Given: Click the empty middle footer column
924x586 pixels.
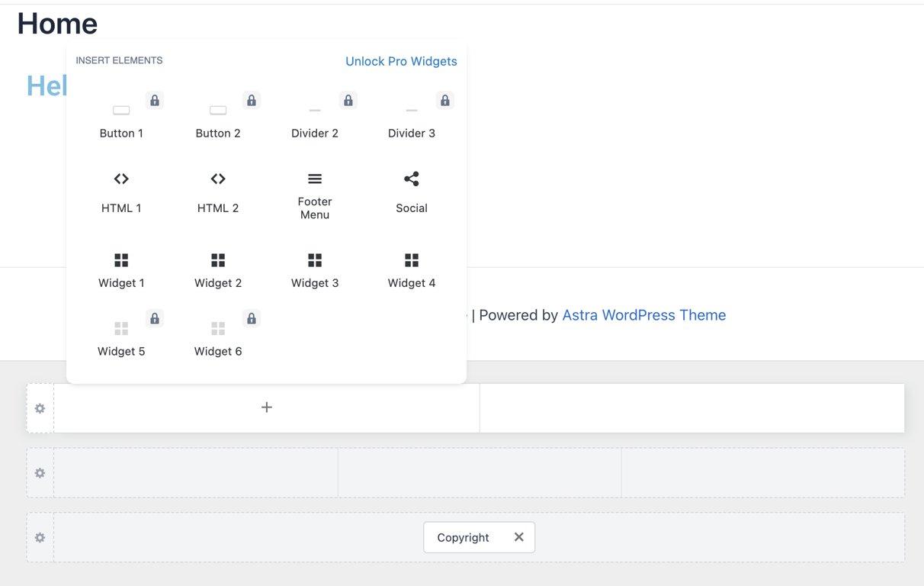Looking at the screenshot, I should [479, 473].
